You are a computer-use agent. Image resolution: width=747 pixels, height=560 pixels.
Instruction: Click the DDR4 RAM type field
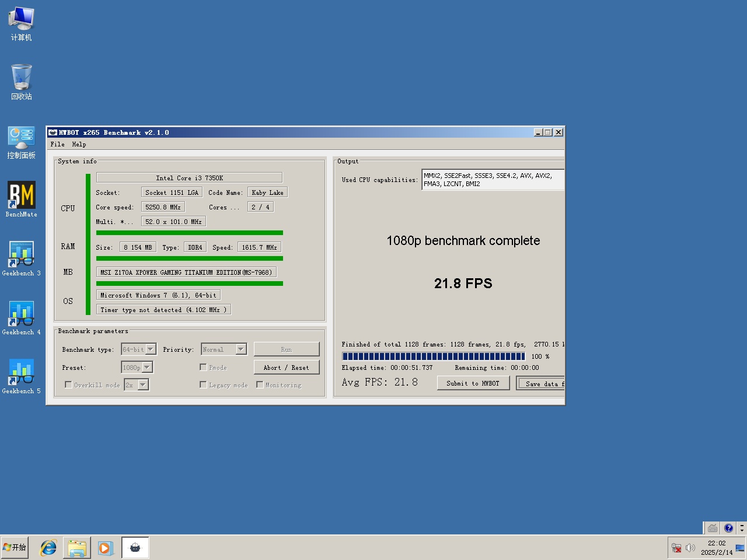tap(195, 247)
